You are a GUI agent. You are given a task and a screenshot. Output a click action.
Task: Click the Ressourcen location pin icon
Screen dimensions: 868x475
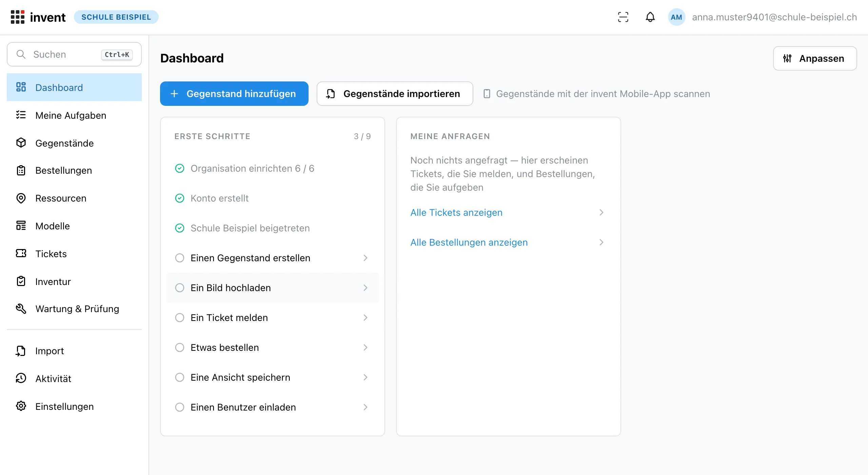[21, 198]
